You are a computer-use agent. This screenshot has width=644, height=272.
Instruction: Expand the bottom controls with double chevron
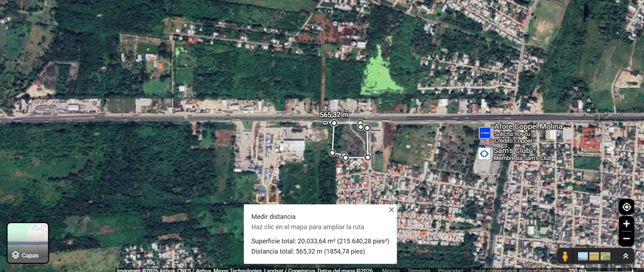click(626, 256)
